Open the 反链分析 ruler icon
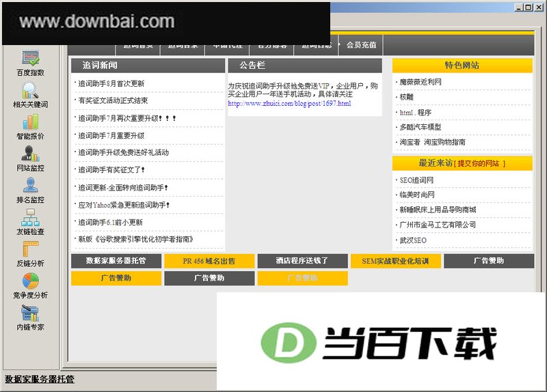The height and width of the screenshot is (392, 547). (x=30, y=249)
